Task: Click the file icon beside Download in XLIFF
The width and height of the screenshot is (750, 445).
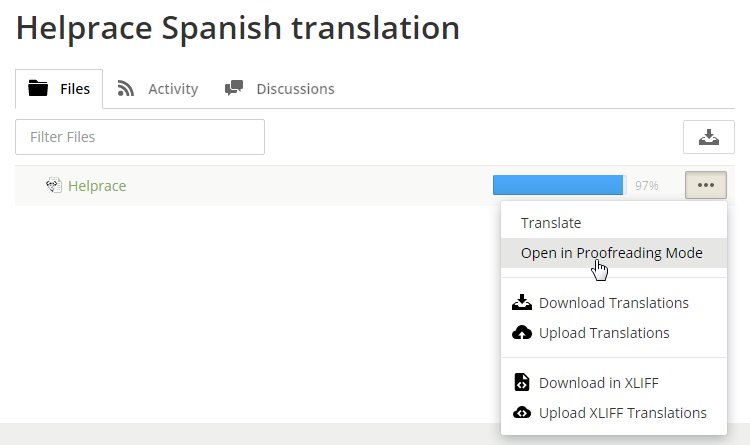Action: tap(522, 383)
